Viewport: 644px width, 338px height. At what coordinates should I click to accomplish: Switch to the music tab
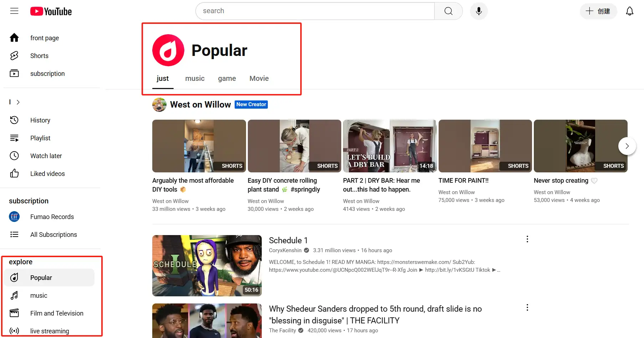[195, 78]
